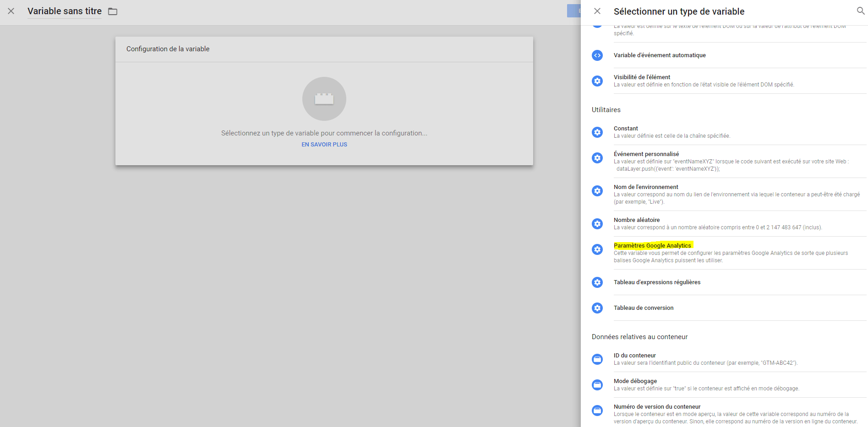
Task: Open search in the variable type panel
Action: pyautogui.click(x=860, y=11)
